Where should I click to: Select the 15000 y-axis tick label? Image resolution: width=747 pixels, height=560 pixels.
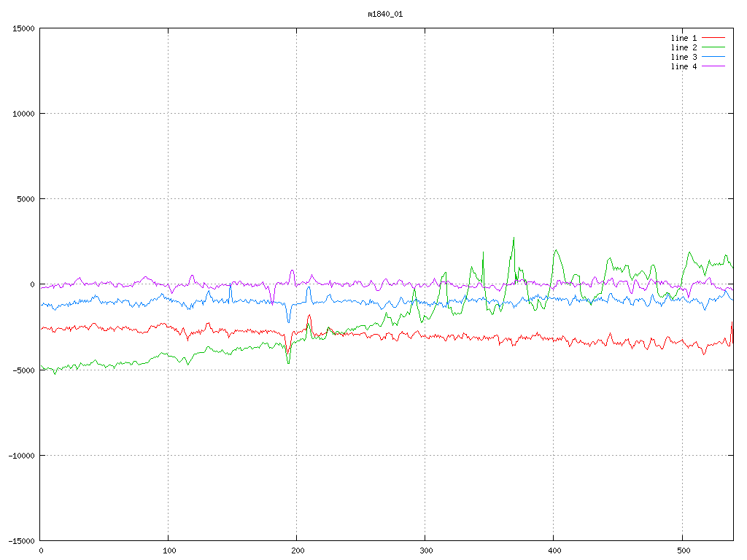(x=23, y=28)
